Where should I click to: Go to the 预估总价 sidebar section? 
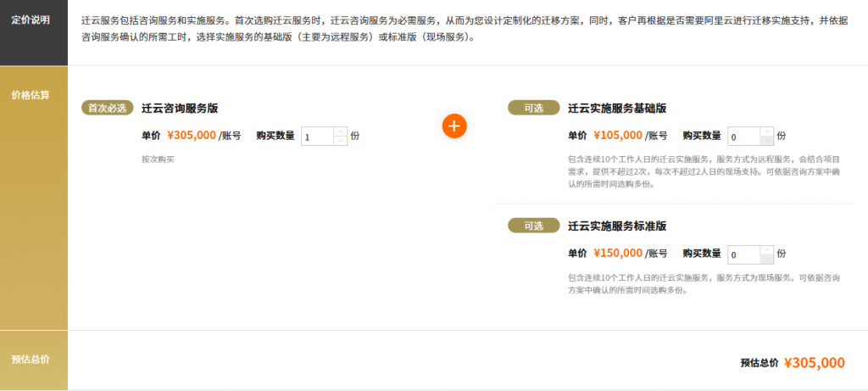(x=31, y=360)
